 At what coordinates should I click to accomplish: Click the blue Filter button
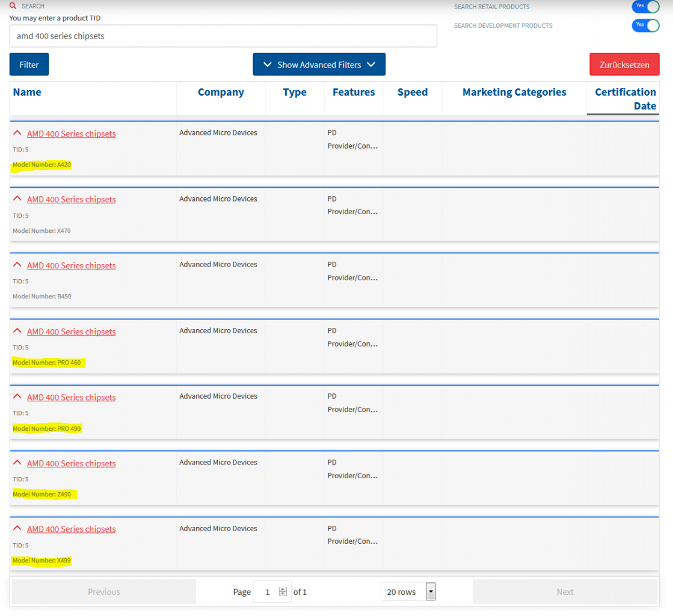tap(29, 64)
